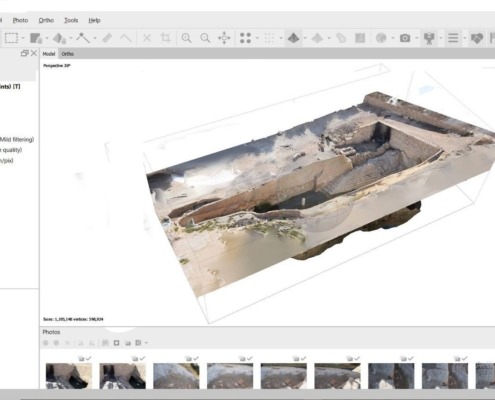Show the Point Cloud view
The width and height of the screenshot is (495, 400).
pos(246,38)
